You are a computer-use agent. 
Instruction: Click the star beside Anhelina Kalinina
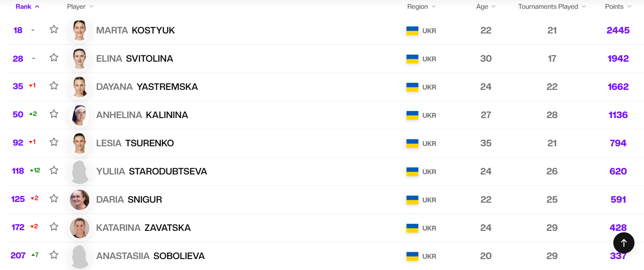[54, 114]
